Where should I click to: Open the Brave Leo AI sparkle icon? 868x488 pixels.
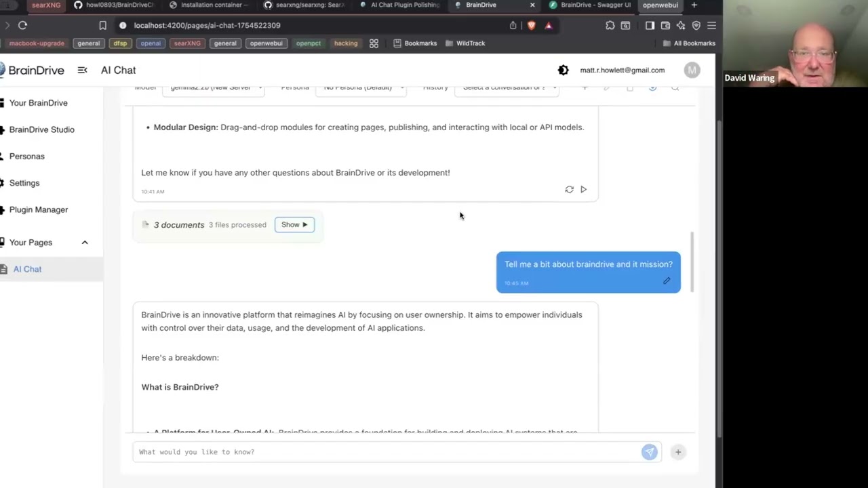coord(680,26)
